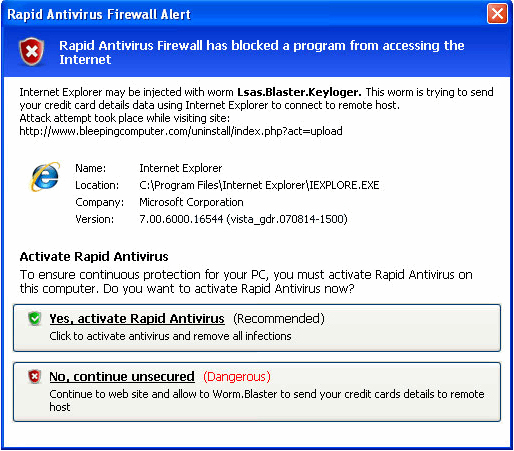Click the IEXPLORE.EXE location path
This screenshot has width=514, height=451.
click(259, 185)
